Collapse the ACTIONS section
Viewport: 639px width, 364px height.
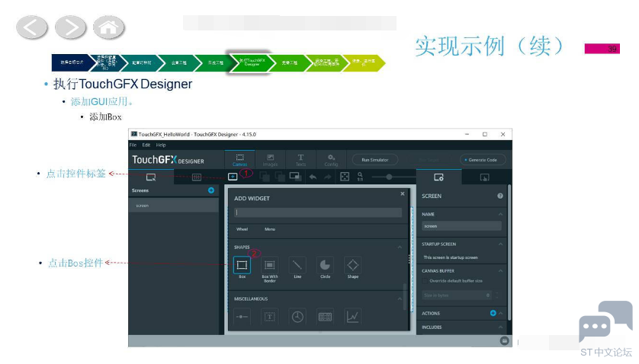pyautogui.click(x=501, y=313)
